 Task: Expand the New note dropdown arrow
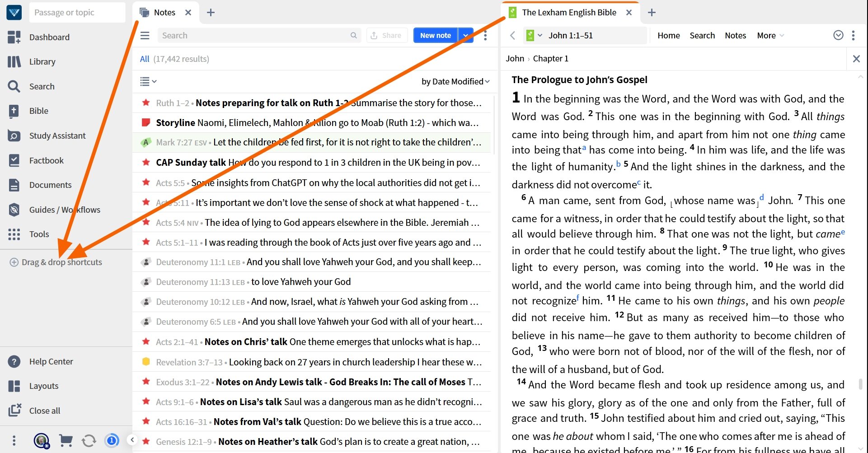(x=465, y=35)
